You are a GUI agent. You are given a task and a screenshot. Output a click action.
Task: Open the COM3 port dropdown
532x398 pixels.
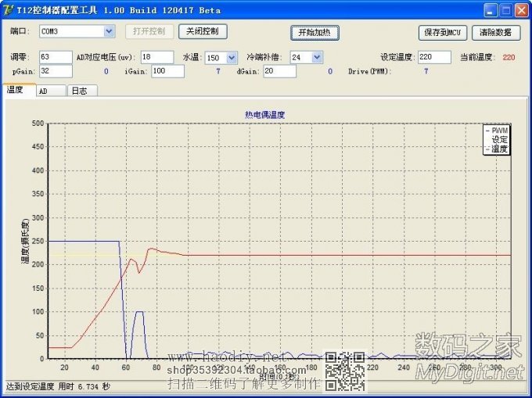click(109, 32)
